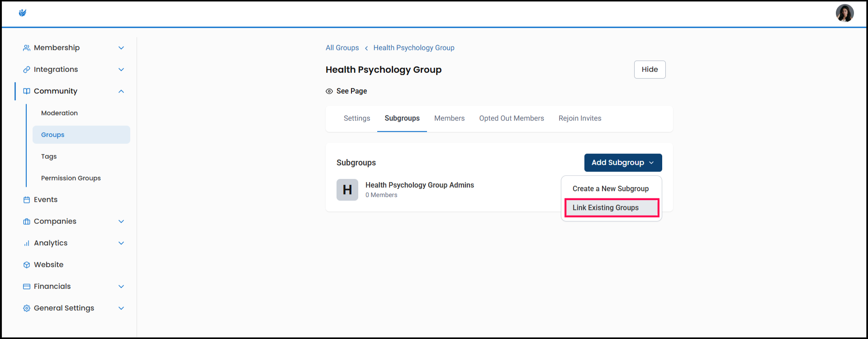Screen dimensions: 868x339
Task: Open Permission Groups in sidebar
Action: (71, 178)
